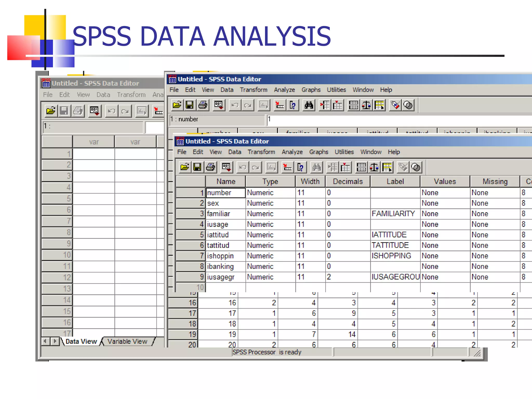The image size is (532, 399).
Task: Open Dialog Recall in middle data window
Action: pyautogui.click(x=219, y=105)
